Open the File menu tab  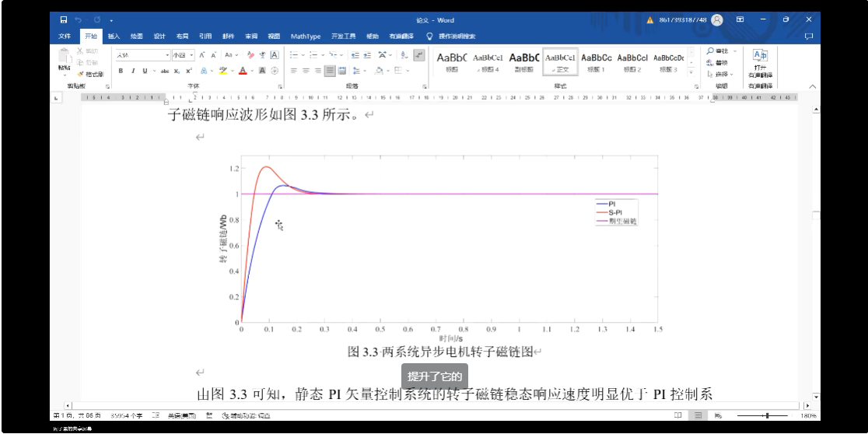[65, 37]
